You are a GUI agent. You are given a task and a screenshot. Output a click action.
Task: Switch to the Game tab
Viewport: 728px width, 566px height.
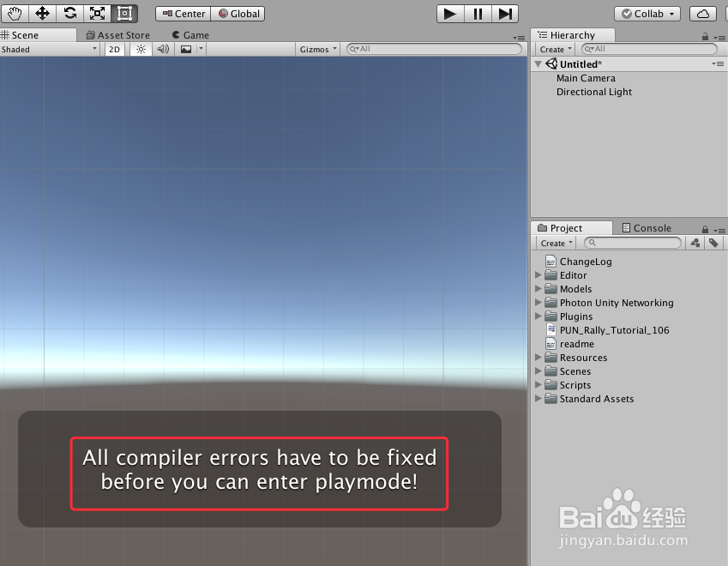pyautogui.click(x=190, y=35)
